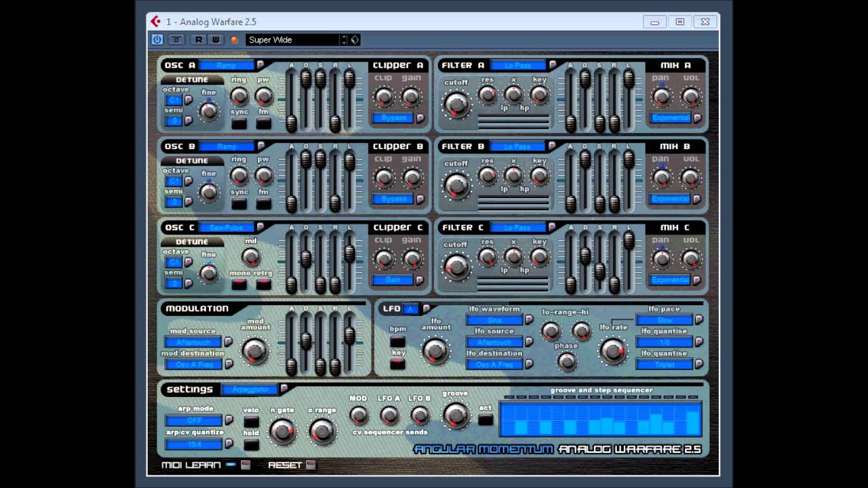Switch the LFO A/B selector arrow
The height and width of the screenshot is (488, 868).
426,309
